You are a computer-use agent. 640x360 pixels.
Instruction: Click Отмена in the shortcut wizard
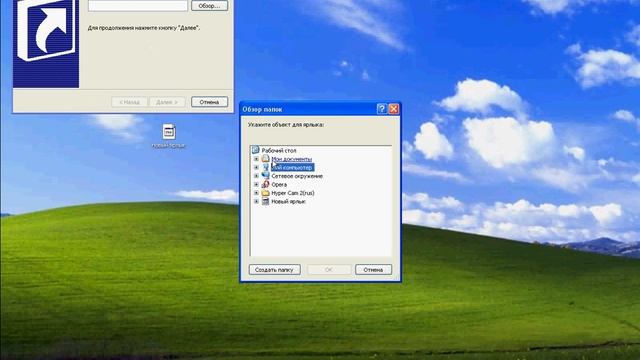[209, 102]
